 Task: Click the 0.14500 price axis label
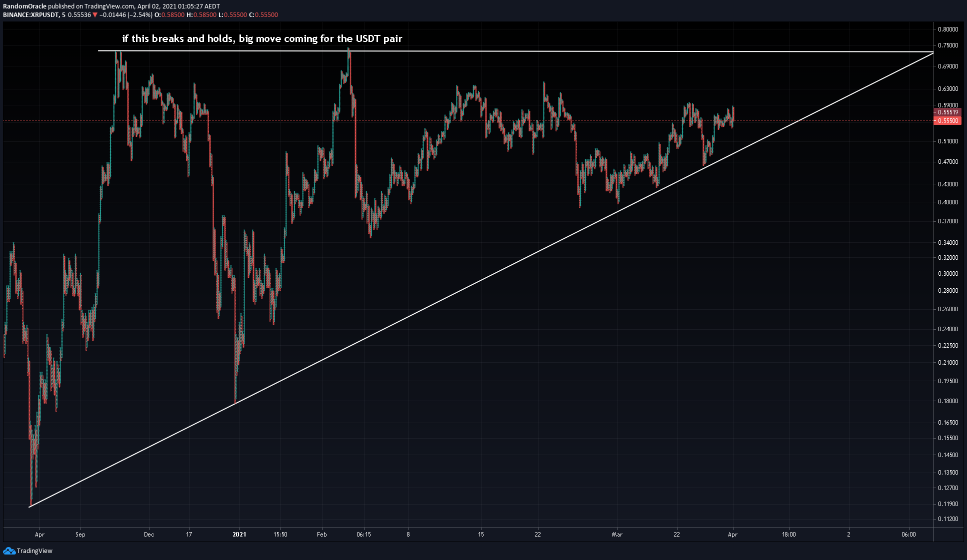click(948, 455)
